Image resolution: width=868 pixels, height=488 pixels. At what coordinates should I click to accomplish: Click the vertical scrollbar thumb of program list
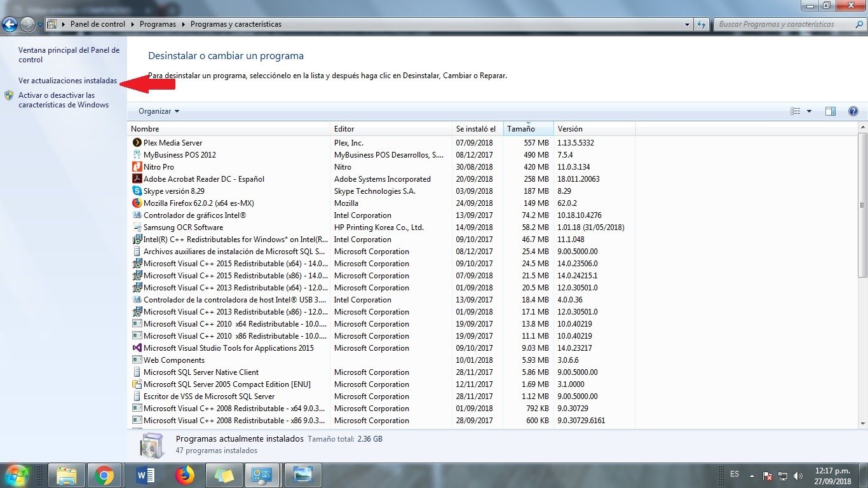(x=862, y=205)
